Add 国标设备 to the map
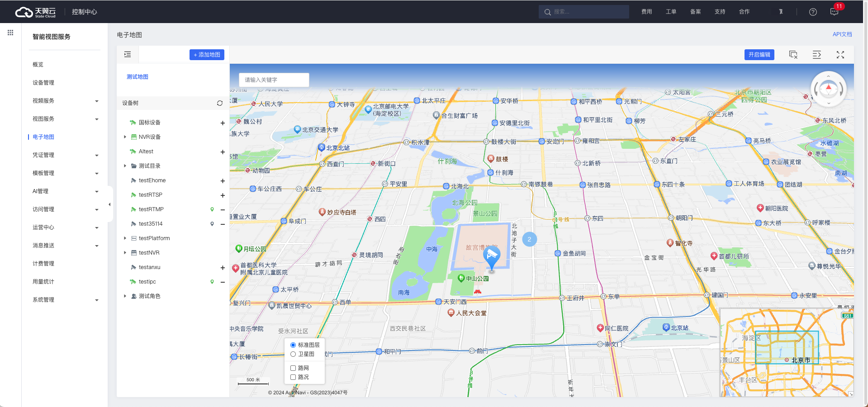Image resolution: width=868 pixels, height=407 pixels. [223, 123]
